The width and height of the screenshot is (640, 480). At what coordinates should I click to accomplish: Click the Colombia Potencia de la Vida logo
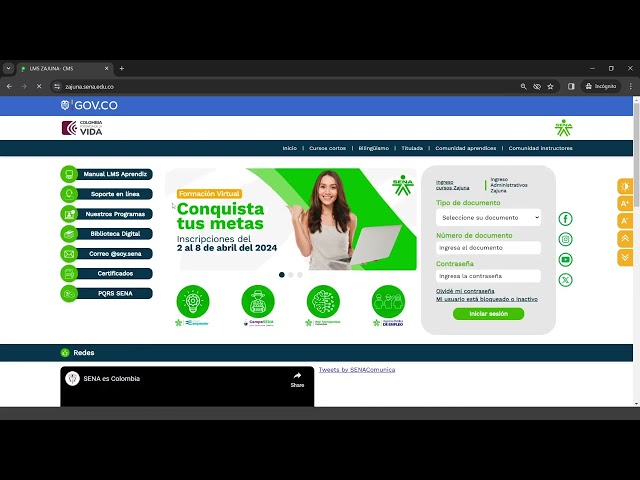click(x=82, y=128)
